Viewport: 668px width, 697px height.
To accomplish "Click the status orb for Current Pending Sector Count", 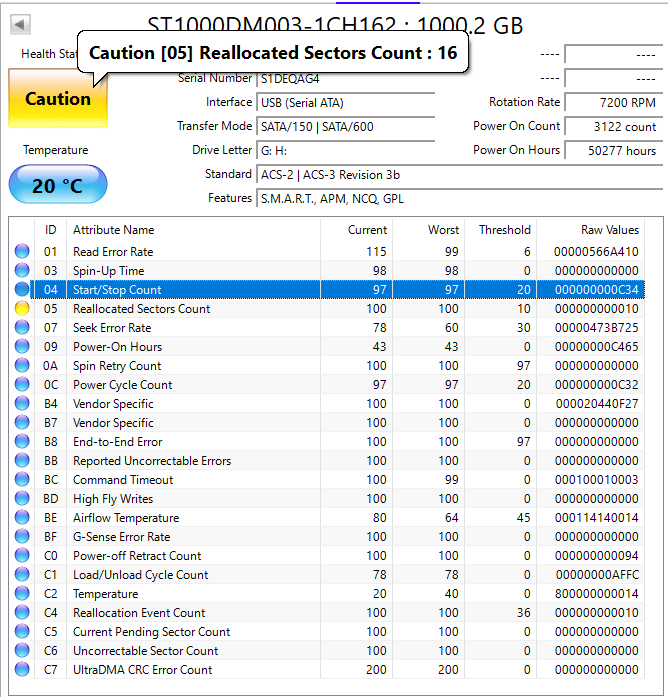I will click(22, 632).
